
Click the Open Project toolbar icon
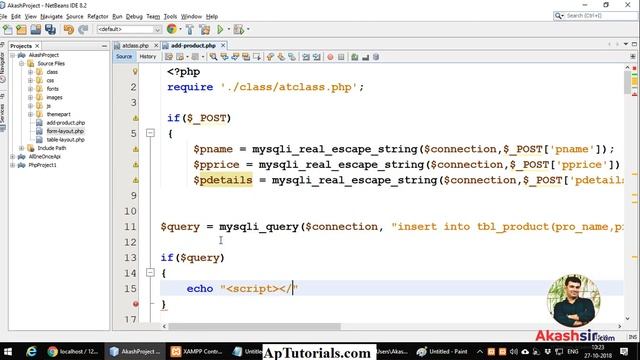pos(36,29)
